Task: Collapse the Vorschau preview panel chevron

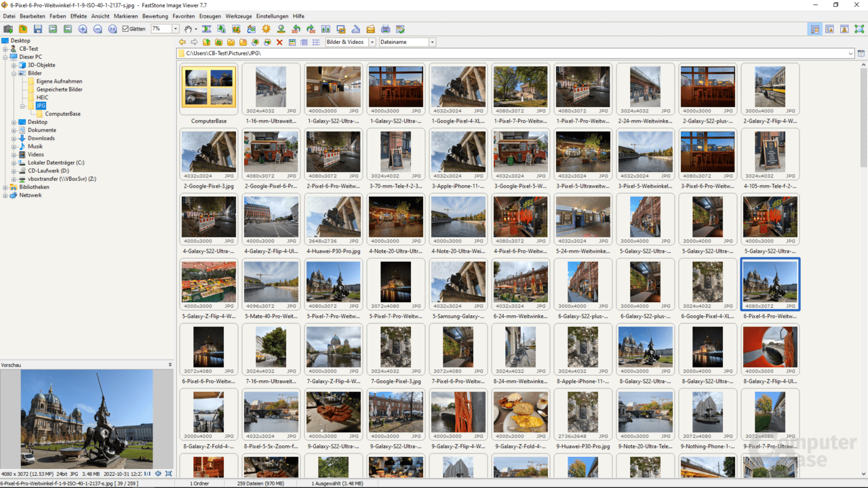Action: [x=170, y=365]
